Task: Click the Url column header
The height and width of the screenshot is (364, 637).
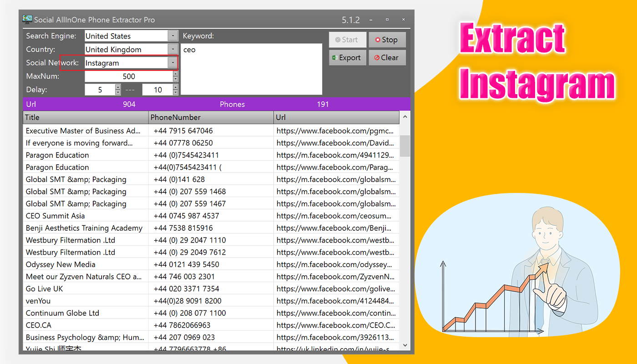Action: pos(337,117)
